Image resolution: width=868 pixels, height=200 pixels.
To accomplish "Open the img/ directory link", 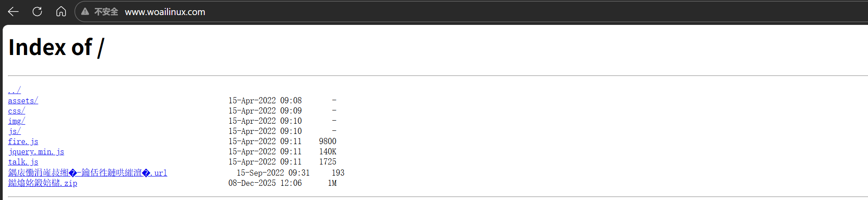I will (x=16, y=121).
